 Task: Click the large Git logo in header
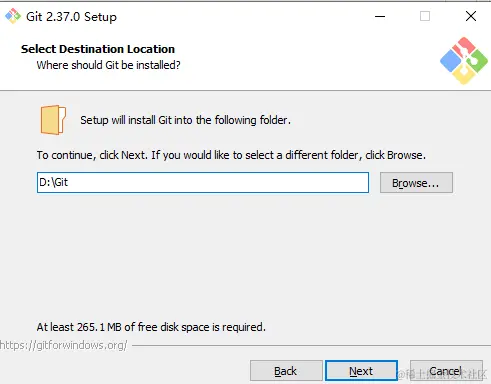click(464, 60)
